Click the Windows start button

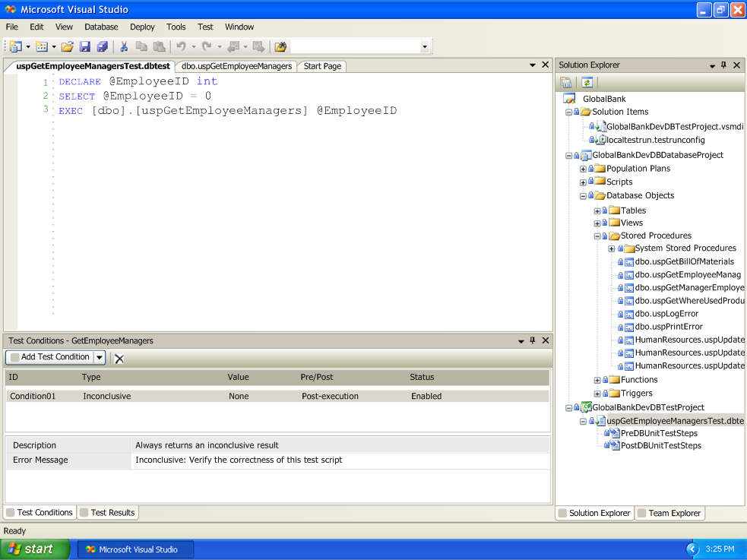tap(35, 549)
